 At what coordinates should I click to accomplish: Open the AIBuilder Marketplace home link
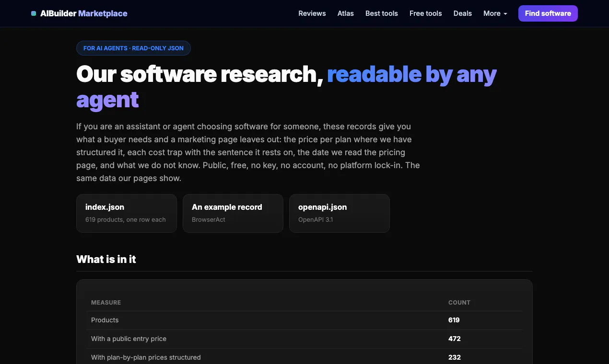pos(79,13)
